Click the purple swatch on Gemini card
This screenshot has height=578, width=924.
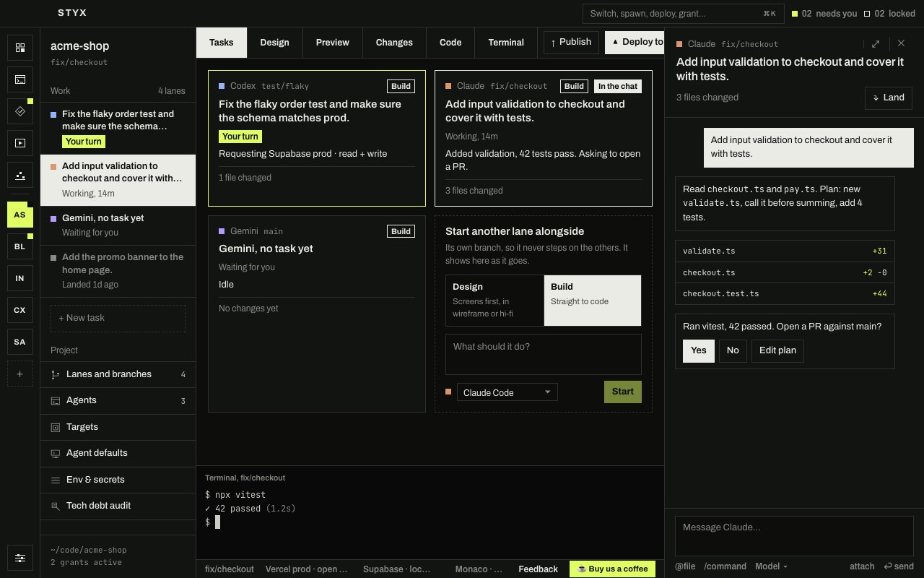222,231
